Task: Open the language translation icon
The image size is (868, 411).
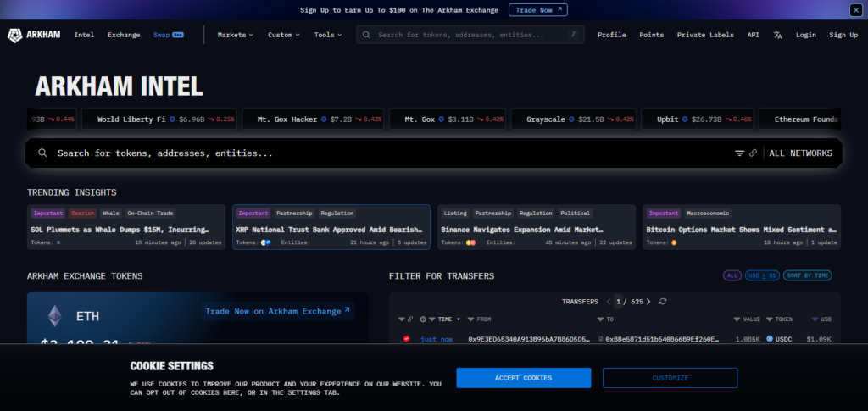Action: (x=778, y=35)
